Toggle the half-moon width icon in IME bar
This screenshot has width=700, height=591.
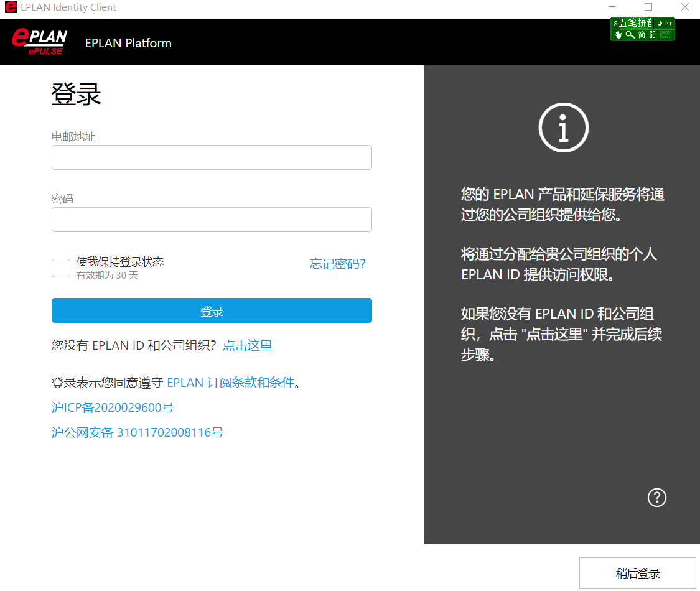click(660, 23)
